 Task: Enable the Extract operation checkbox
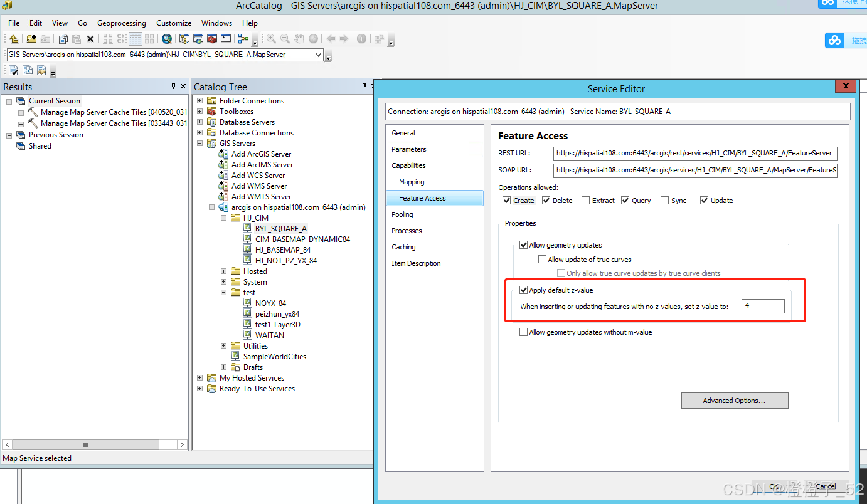(x=585, y=201)
